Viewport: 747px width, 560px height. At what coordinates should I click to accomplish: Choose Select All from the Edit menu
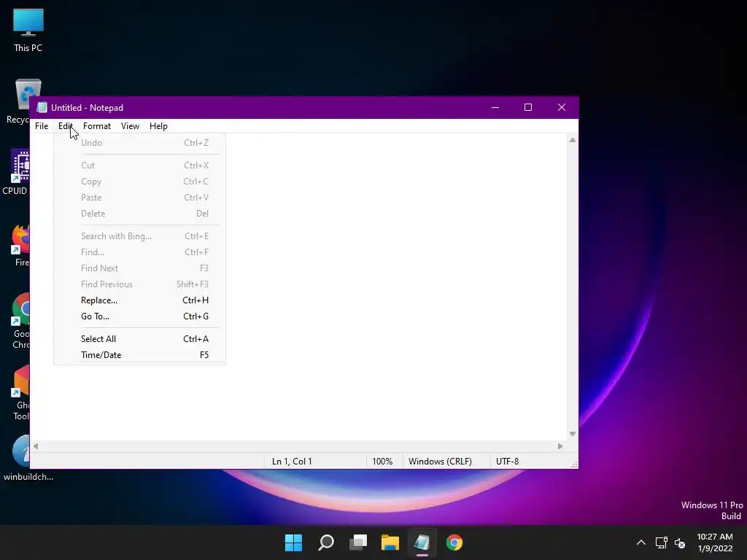[x=139, y=339]
